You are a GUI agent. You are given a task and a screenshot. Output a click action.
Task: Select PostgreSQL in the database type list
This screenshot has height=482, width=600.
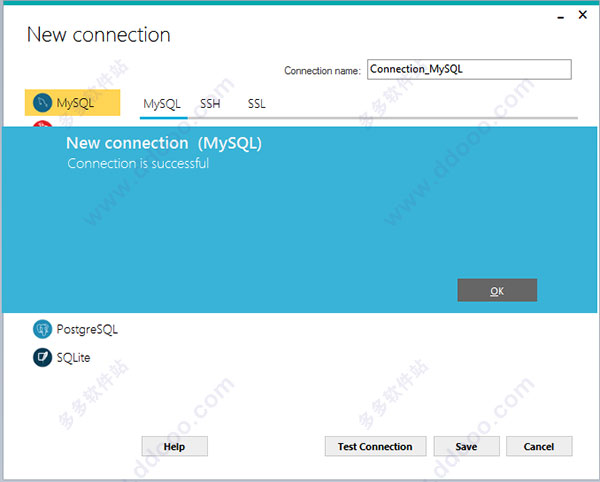(x=75, y=329)
